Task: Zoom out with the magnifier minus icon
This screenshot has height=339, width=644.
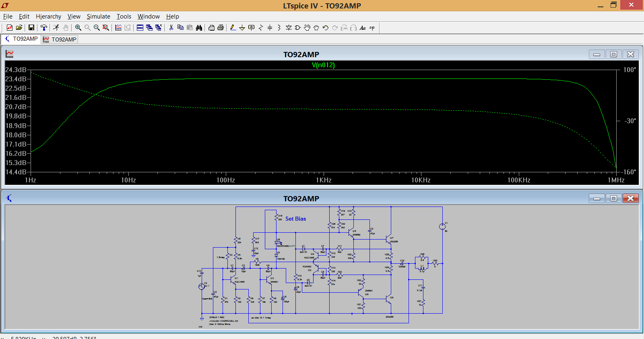Action: 97,28
